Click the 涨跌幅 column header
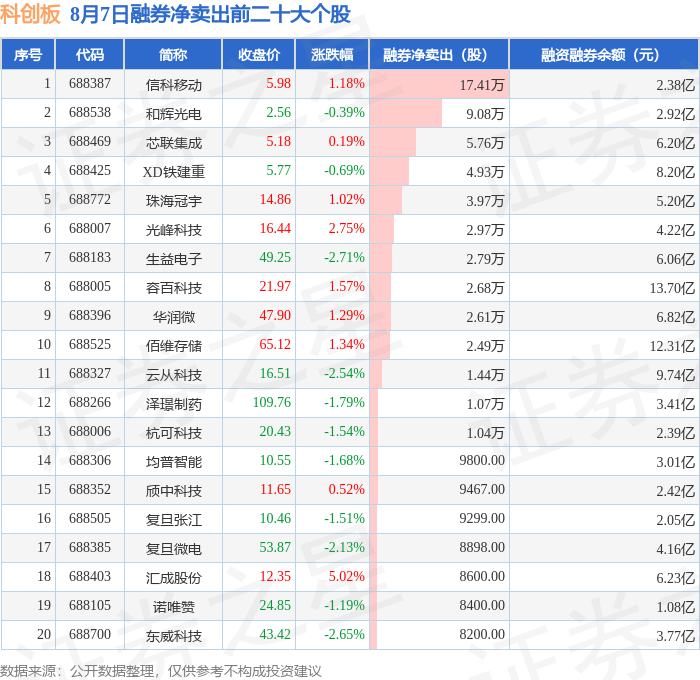Viewport: 700px width, 680px height. pyautogui.click(x=332, y=54)
